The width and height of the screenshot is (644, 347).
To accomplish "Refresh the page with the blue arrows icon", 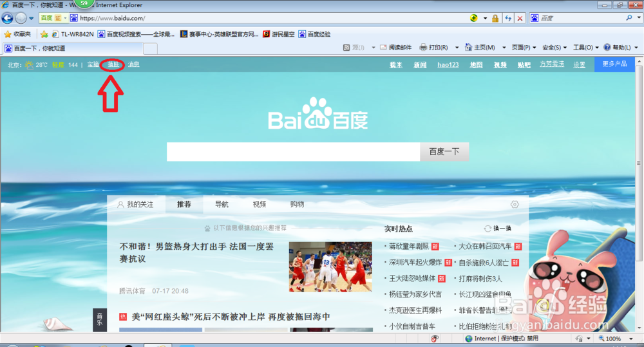I will [x=508, y=18].
